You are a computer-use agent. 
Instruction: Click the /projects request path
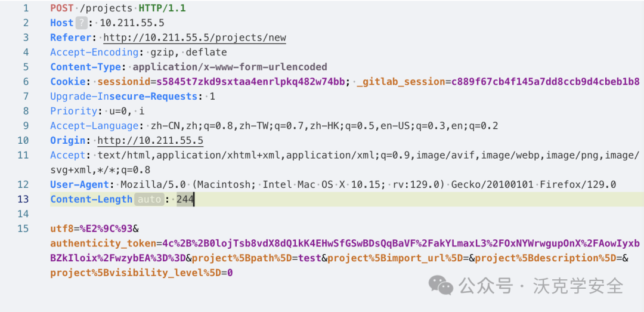click(101, 8)
